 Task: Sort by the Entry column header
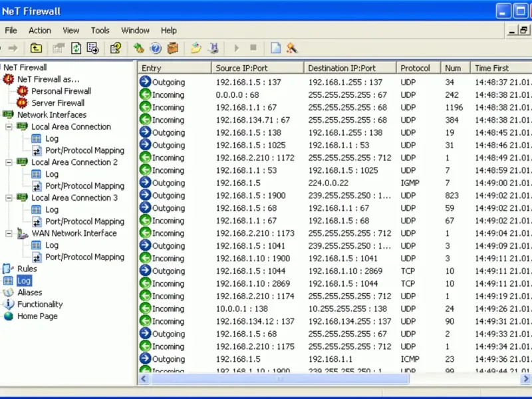coord(174,68)
